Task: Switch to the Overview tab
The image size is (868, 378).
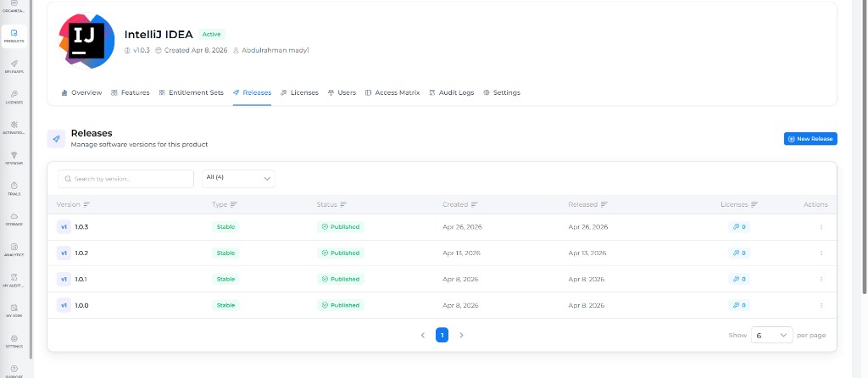Action: coord(81,93)
